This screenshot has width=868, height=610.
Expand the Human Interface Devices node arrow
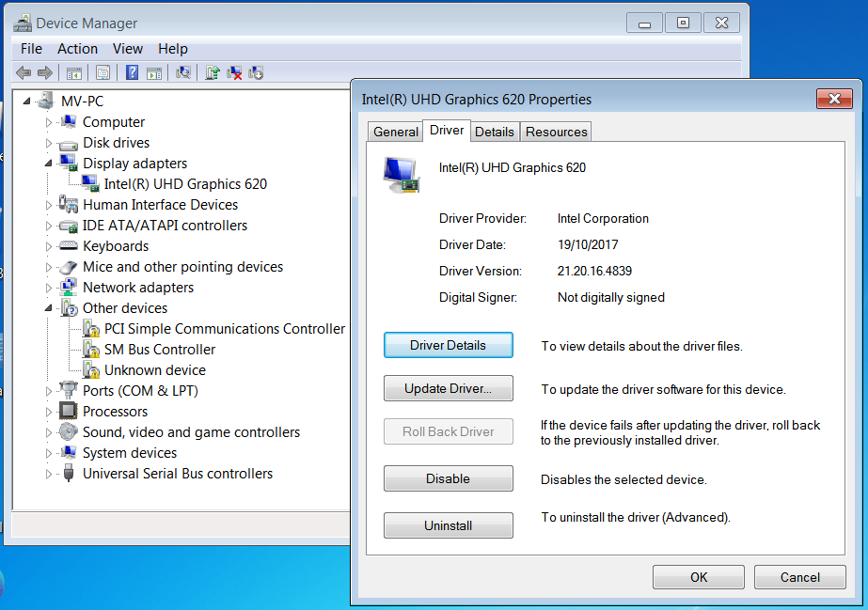[48, 205]
